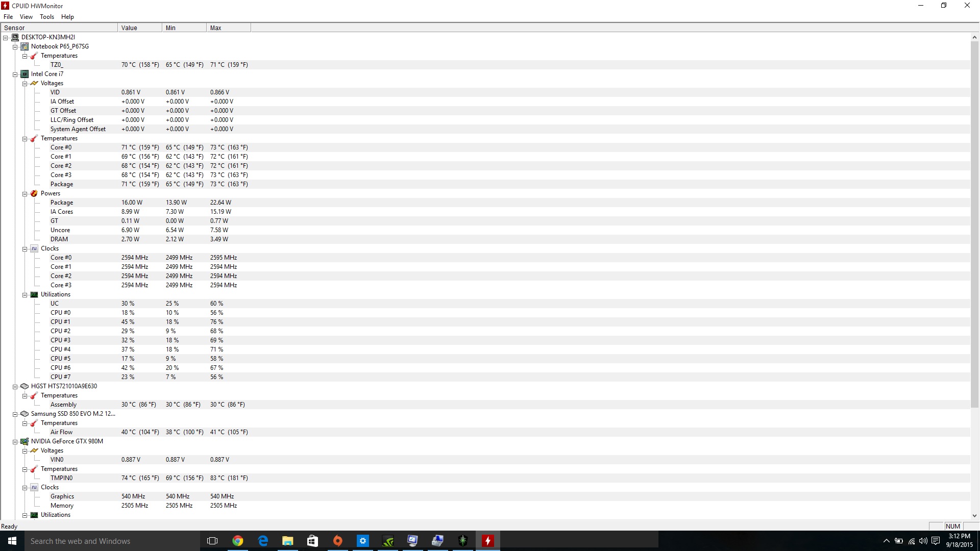
Task: Click the Notebook P65_P67SG mainboard icon
Action: (24, 46)
